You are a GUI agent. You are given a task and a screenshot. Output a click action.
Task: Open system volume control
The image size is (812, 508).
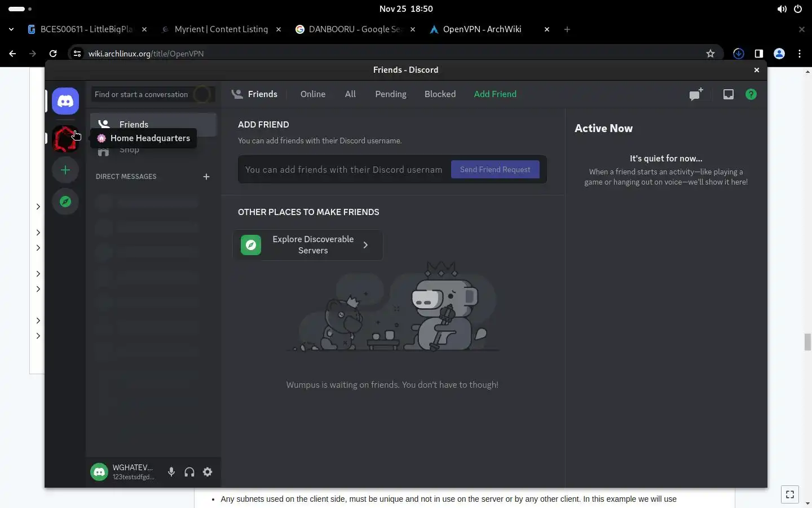pyautogui.click(x=782, y=9)
